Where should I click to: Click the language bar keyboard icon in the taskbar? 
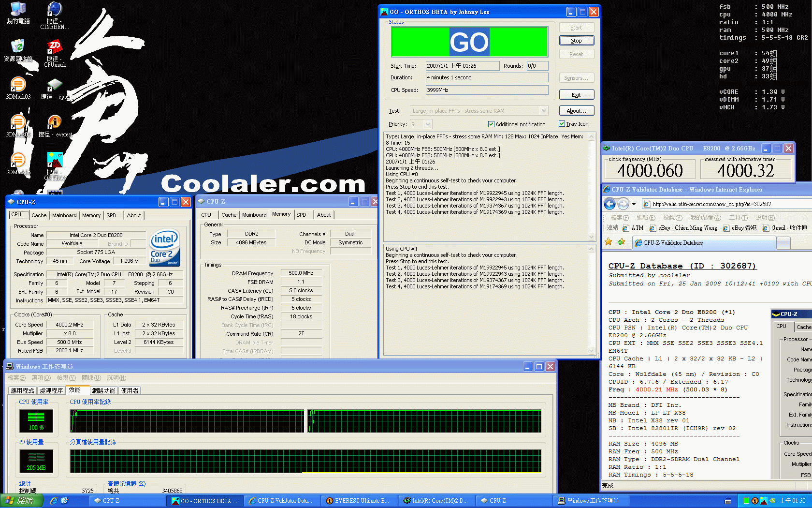[x=728, y=501]
